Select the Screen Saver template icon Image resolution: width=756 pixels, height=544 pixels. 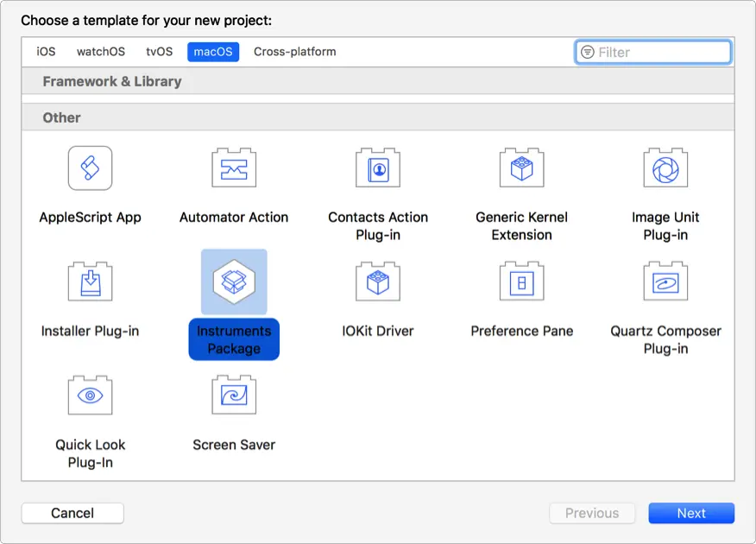click(234, 395)
